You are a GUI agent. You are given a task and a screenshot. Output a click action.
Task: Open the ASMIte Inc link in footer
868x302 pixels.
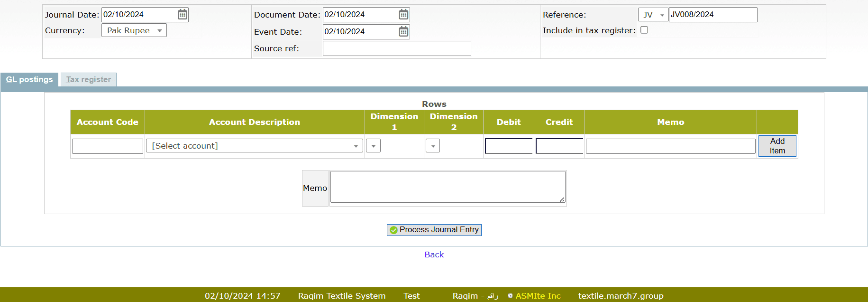click(538, 296)
